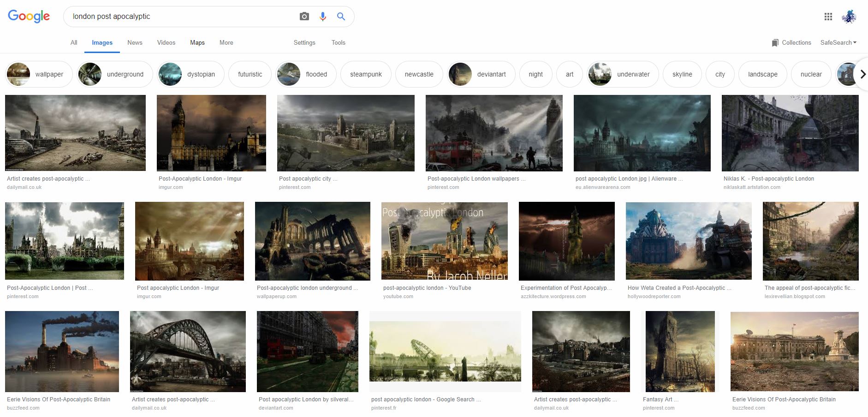Open the Google apps grid
Image resolution: width=868 pixels, height=417 pixels.
point(828,17)
